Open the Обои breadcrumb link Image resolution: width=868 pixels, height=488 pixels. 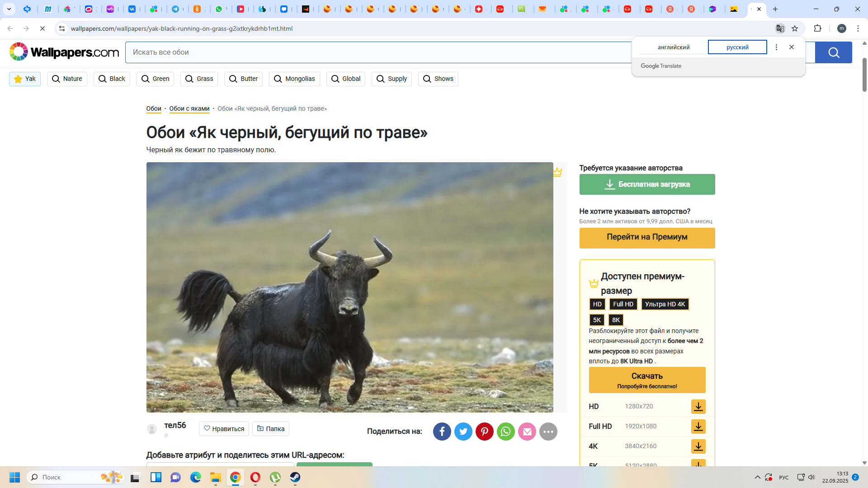tap(154, 108)
